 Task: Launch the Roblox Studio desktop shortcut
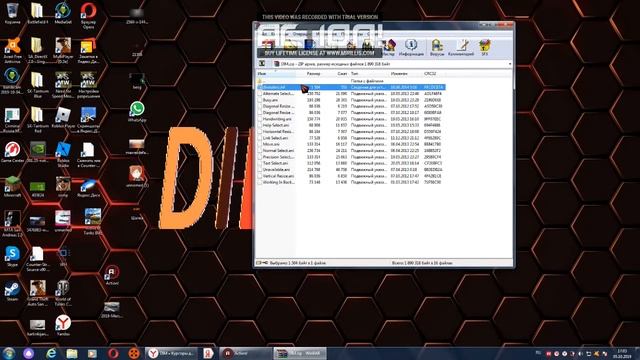(x=63, y=155)
